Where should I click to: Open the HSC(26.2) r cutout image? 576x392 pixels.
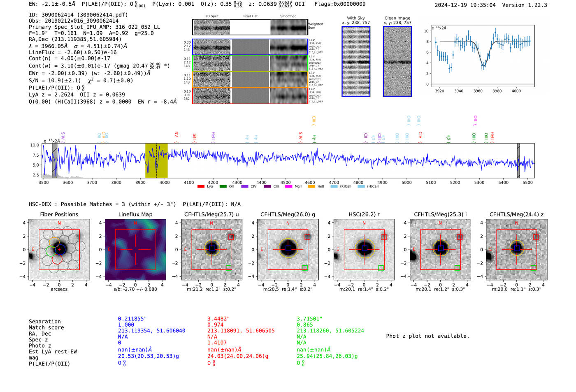[x=364, y=249]
